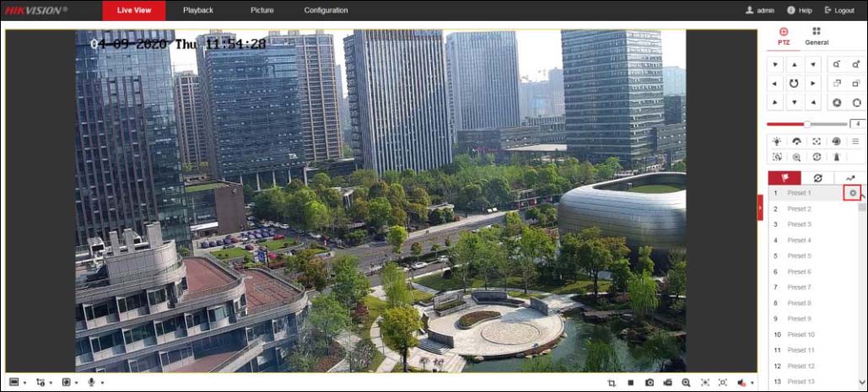Open the Preset 1 gear settings
This screenshot has width=868, height=392.
point(853,193)
